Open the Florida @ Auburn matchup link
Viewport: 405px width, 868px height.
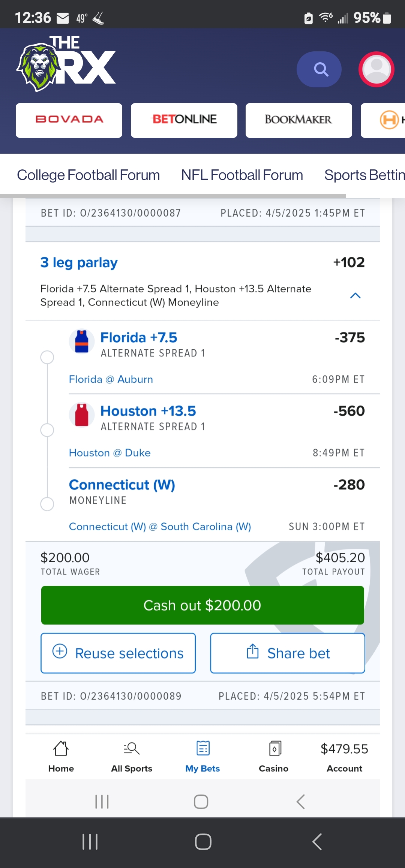click(111, 379)
